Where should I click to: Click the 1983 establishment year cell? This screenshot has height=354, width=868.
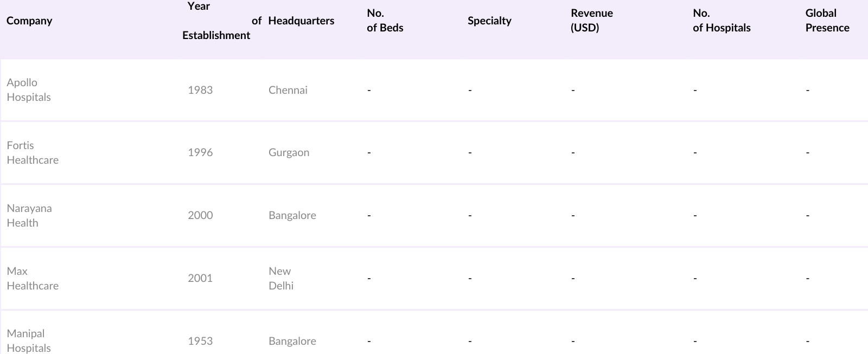(x=200, y=90)
